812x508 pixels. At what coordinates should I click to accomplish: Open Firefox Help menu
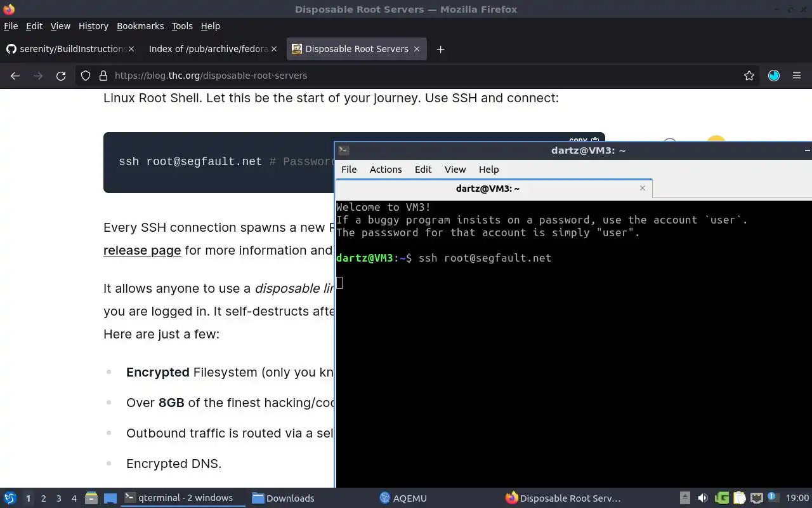click(211, 26)
